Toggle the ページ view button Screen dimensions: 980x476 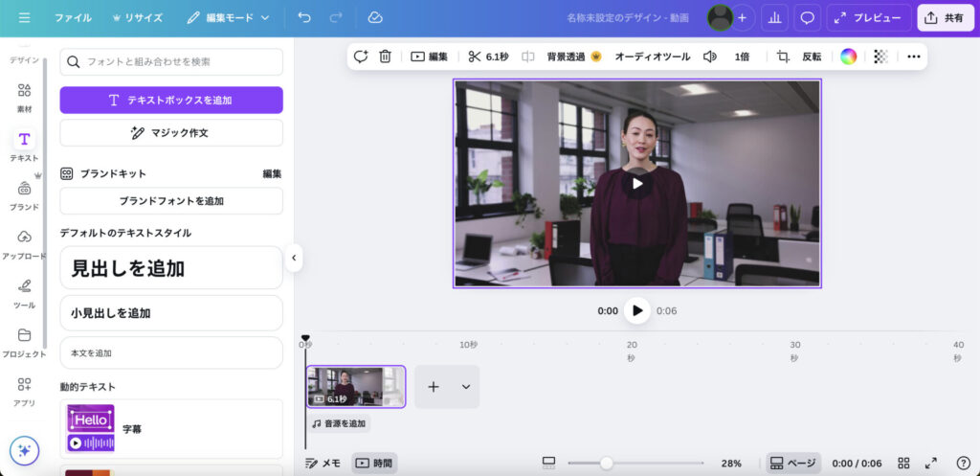coord(792,463)
